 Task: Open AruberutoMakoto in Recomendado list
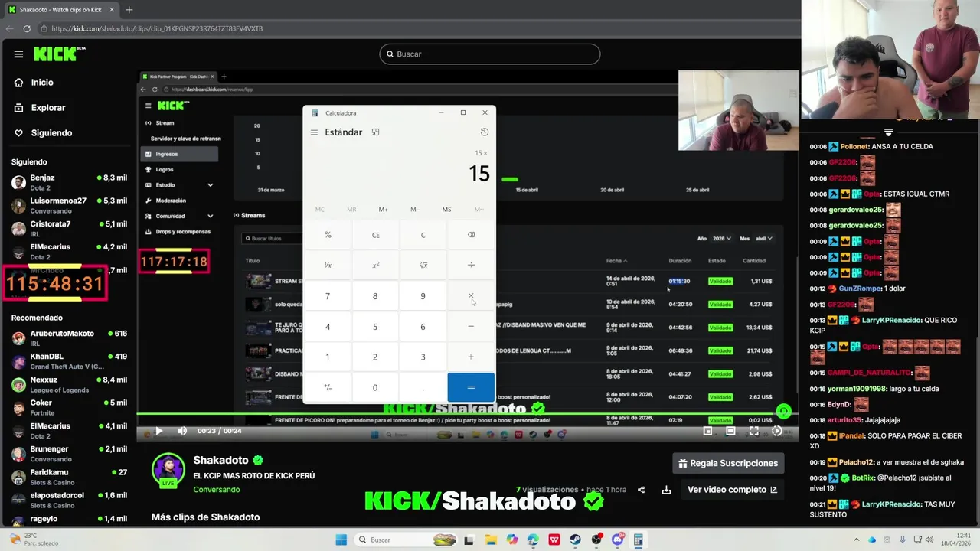tap(69, 338)
